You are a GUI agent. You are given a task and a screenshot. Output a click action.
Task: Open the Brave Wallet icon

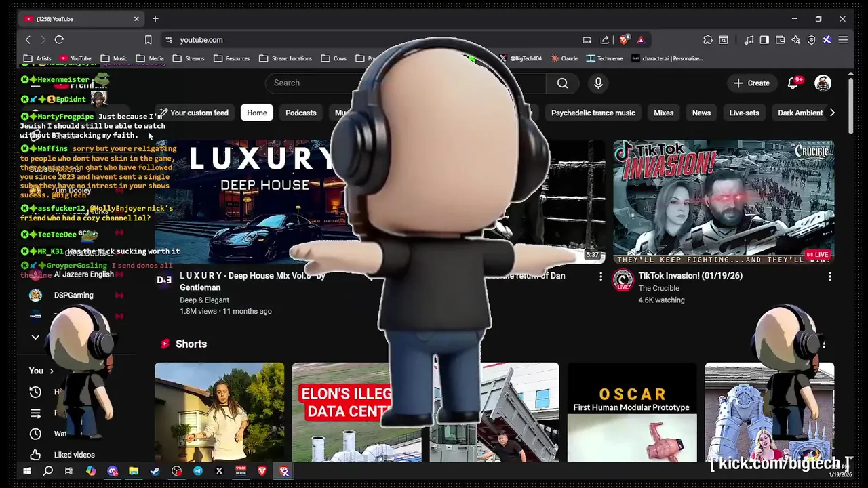[x=780, y=40]
